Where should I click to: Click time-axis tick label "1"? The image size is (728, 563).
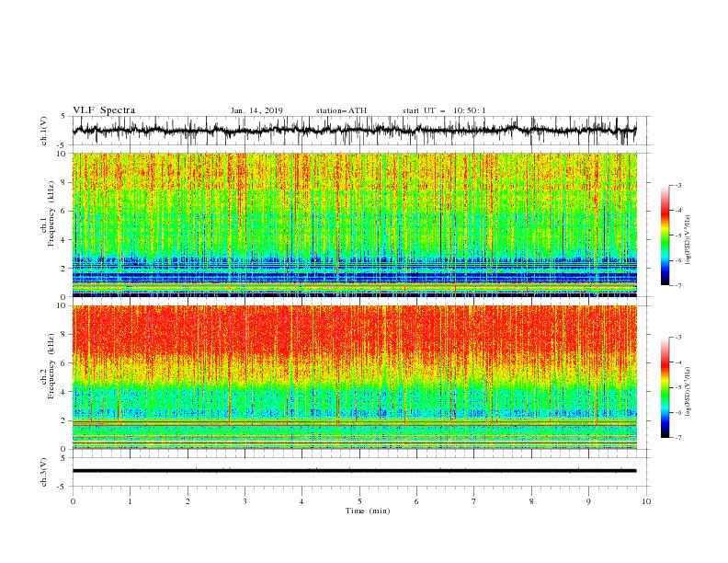(x=131, y=501)
